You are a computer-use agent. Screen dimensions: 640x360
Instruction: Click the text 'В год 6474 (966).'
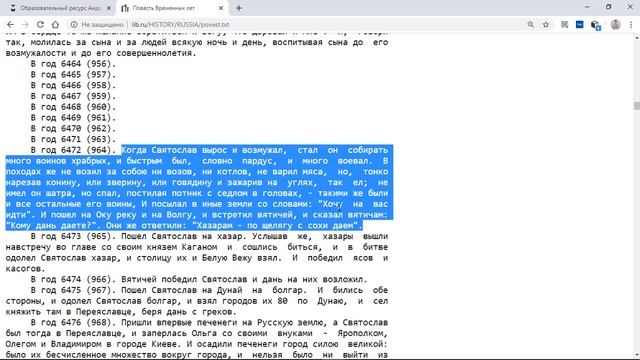[73, 280]
